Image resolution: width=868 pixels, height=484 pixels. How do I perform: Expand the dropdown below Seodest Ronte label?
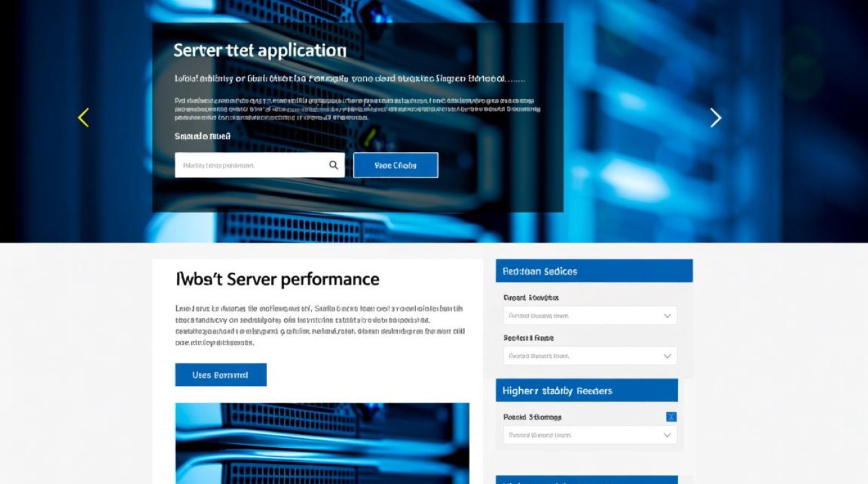pyautogui.click(x=590, y=356)
